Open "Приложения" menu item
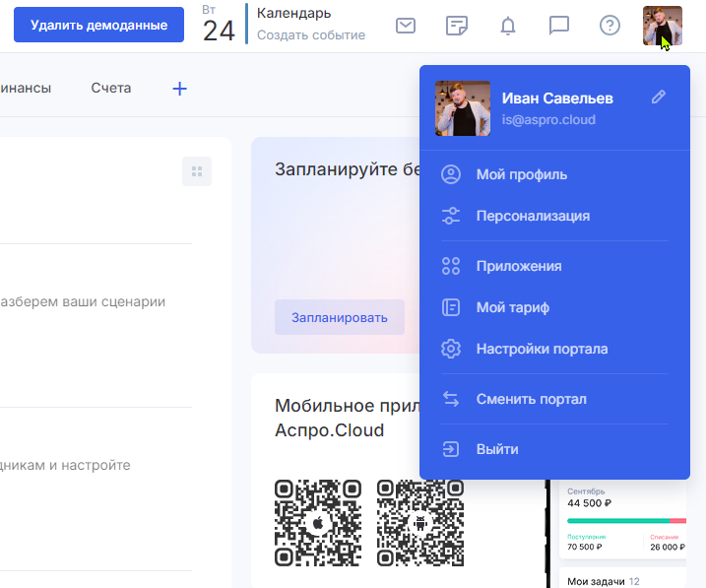The image size is (706, 588). [x=554, y=266]
